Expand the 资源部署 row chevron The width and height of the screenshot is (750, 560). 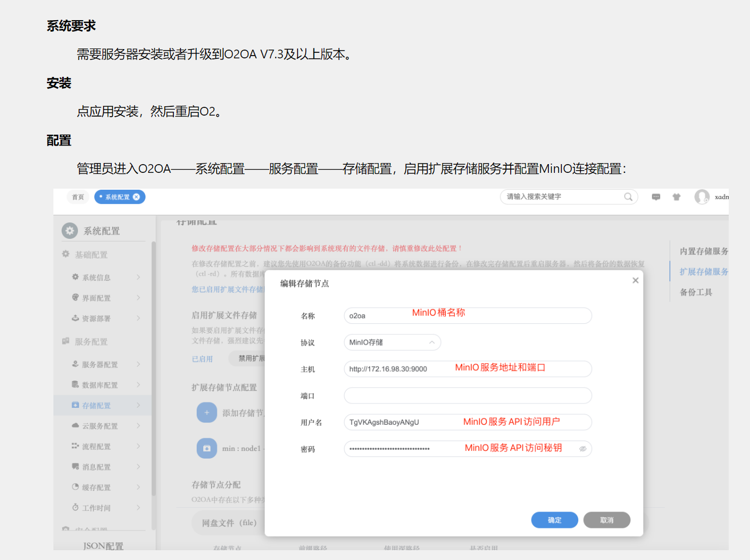(x=138, y=318)
